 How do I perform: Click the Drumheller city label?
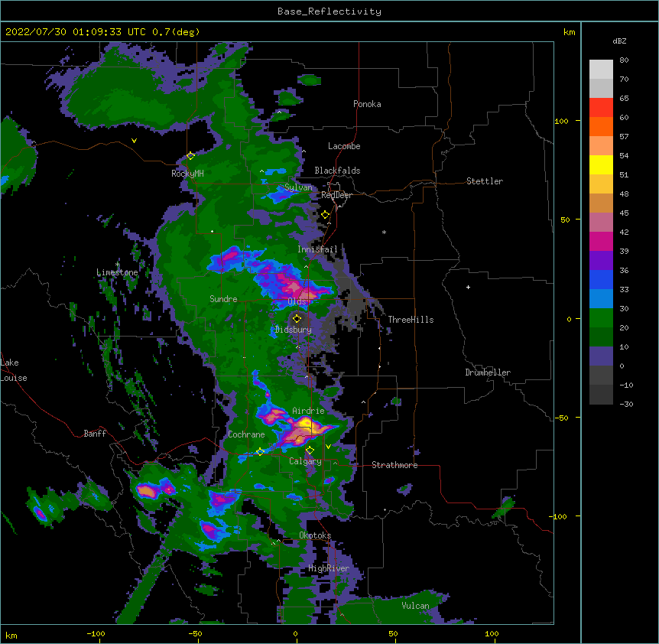[488, 372]
